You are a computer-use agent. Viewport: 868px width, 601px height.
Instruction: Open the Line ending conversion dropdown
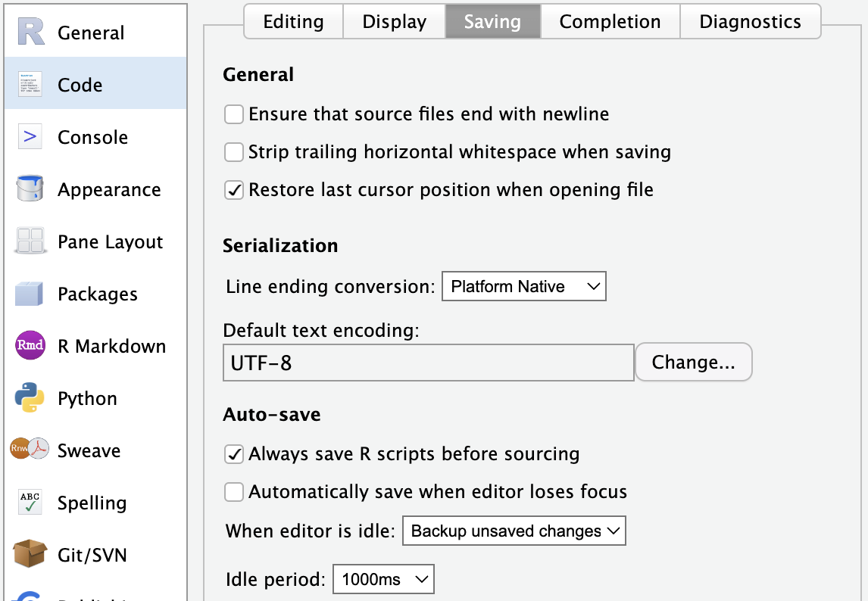tap(523, 286)
